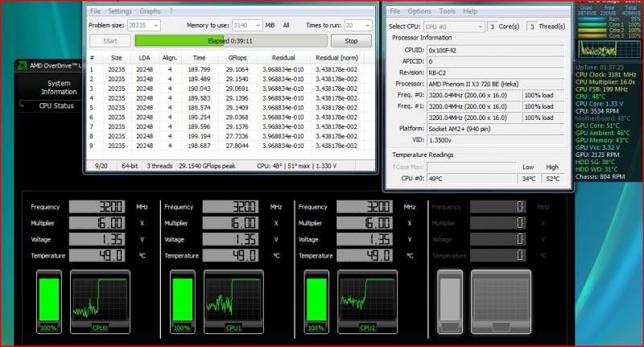Click the CPU #0 temperature field 49°C
Viewport: 644px width, 347px height.
pyautogui.click(x=472, y=179)
